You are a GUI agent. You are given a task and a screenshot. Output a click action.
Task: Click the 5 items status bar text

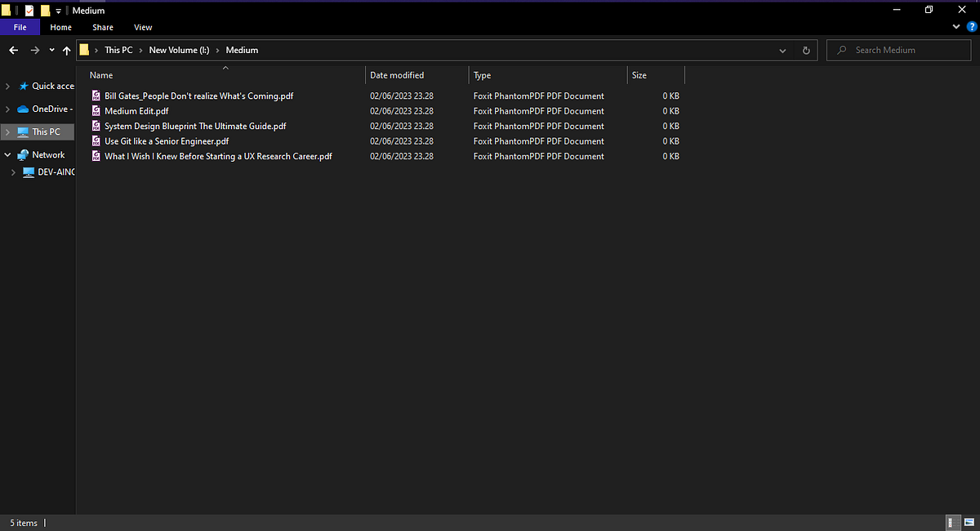[x=24, y=523]
